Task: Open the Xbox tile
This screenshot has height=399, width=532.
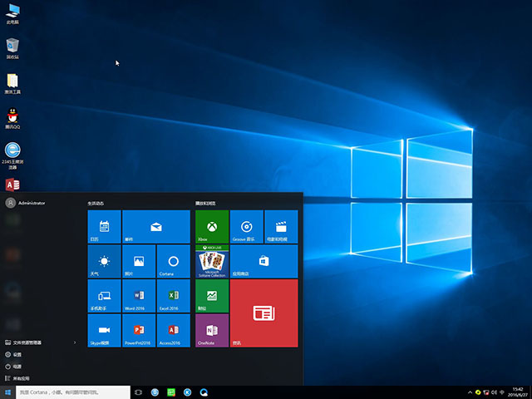Action: coord(212,226)
